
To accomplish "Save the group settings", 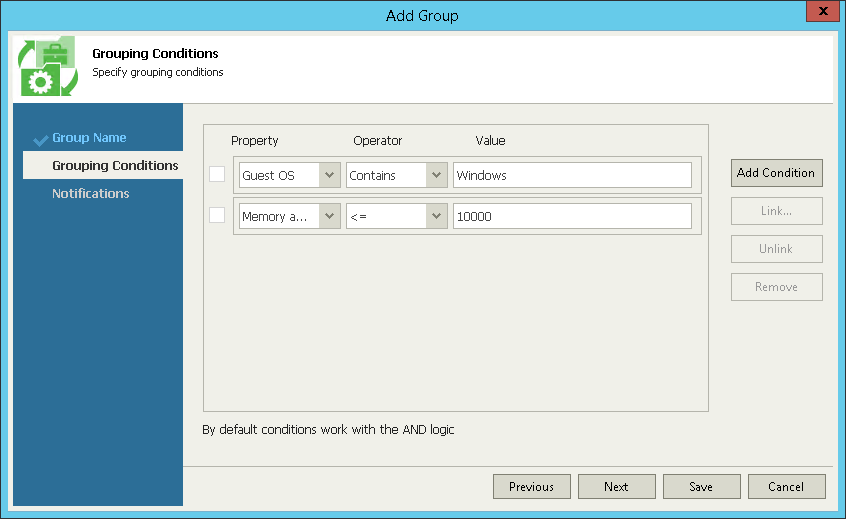I will tap(701, 487).
